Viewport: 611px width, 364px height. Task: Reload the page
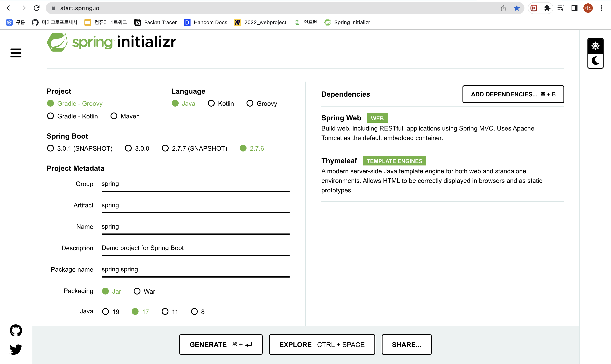pyautogui.click(x=36, y=8)
